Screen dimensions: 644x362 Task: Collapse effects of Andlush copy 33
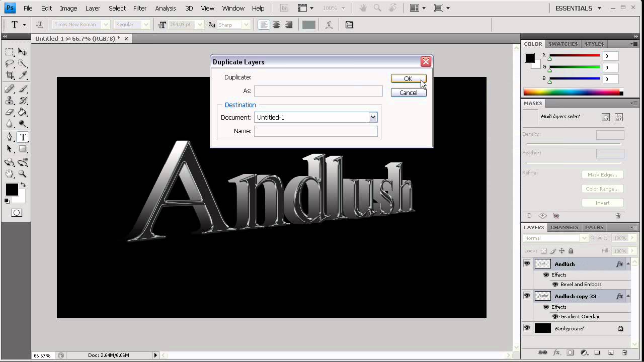pos(628,296)
